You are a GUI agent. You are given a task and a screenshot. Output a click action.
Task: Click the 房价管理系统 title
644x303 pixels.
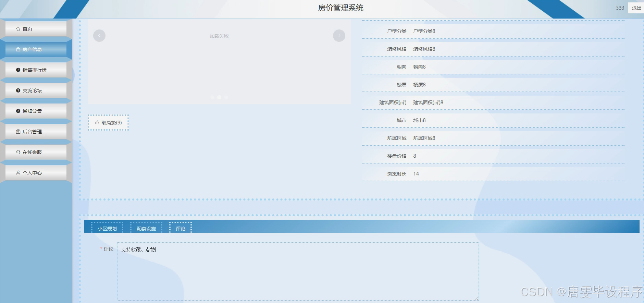340,8
